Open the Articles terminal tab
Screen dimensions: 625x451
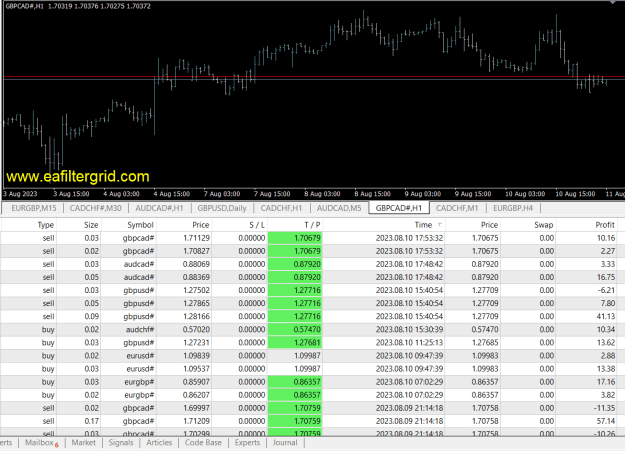pos(159,443)
